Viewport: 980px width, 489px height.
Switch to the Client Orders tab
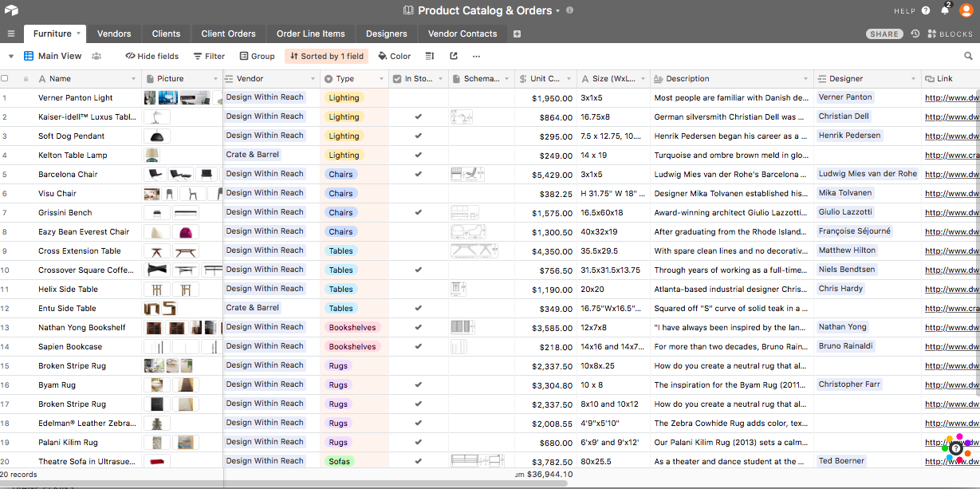[228, 34]
